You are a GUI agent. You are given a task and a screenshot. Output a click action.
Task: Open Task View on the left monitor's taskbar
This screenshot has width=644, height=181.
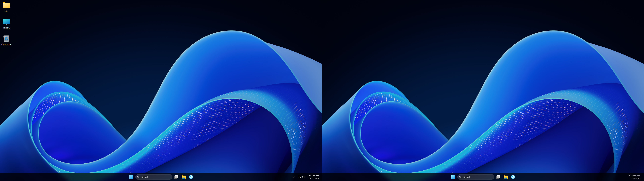(176, 177)
